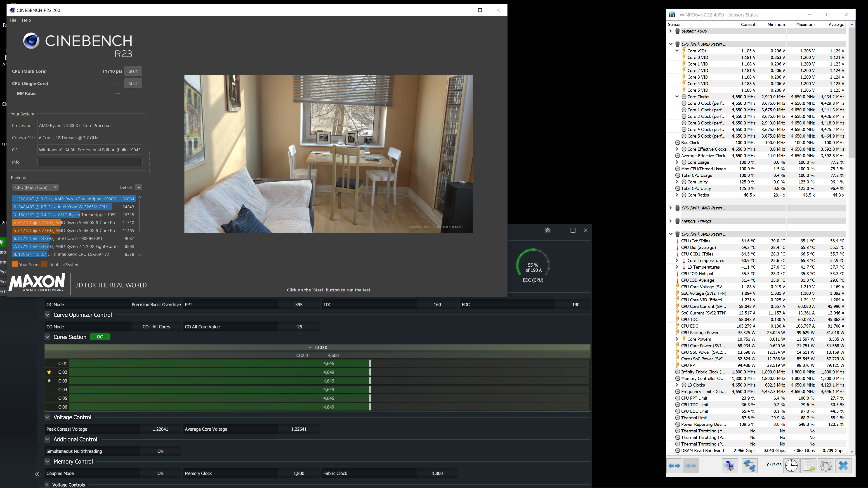Collapse the Core VIDs tree node

677,51
